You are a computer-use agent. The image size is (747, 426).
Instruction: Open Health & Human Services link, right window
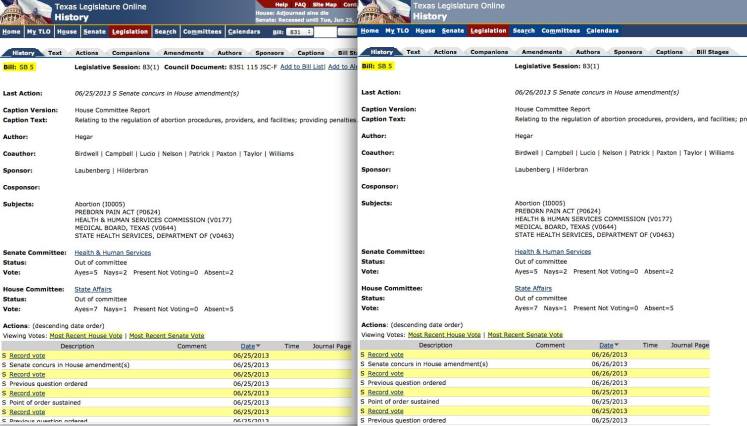point(552,252)
